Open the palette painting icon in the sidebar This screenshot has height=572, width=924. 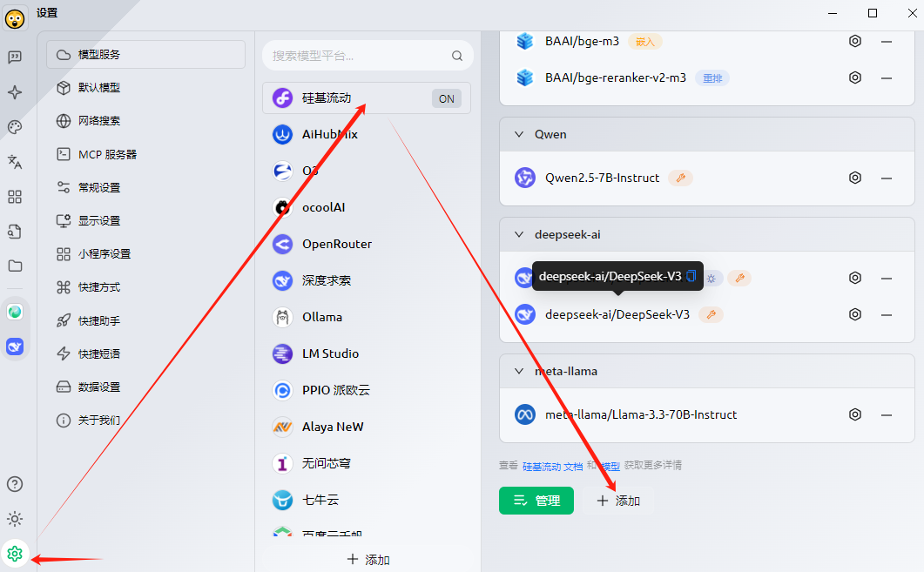tap(15, 126)
